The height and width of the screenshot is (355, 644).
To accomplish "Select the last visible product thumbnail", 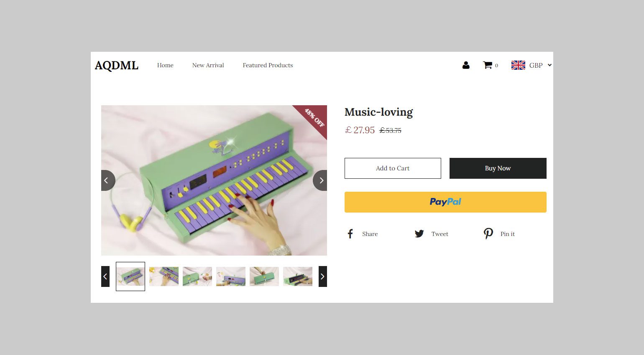I will [298, 276].
